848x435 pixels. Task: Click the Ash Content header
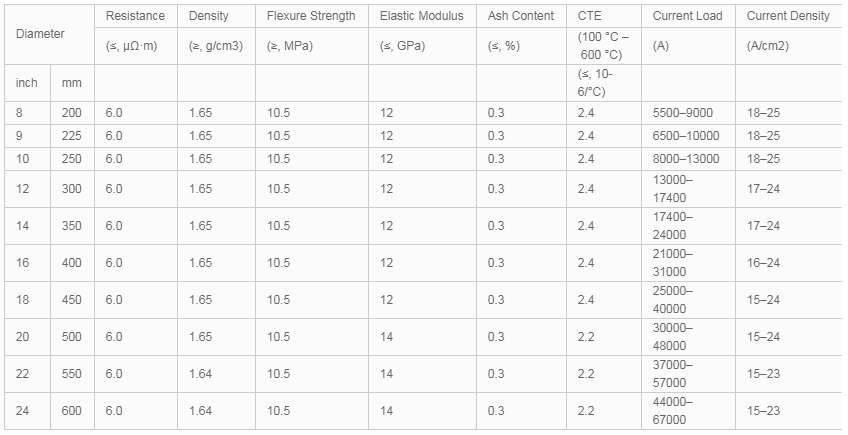(x=521, y=16)
